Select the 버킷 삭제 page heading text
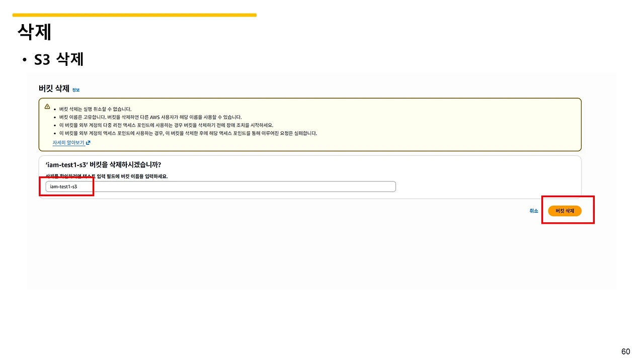 tap(54, 89)
